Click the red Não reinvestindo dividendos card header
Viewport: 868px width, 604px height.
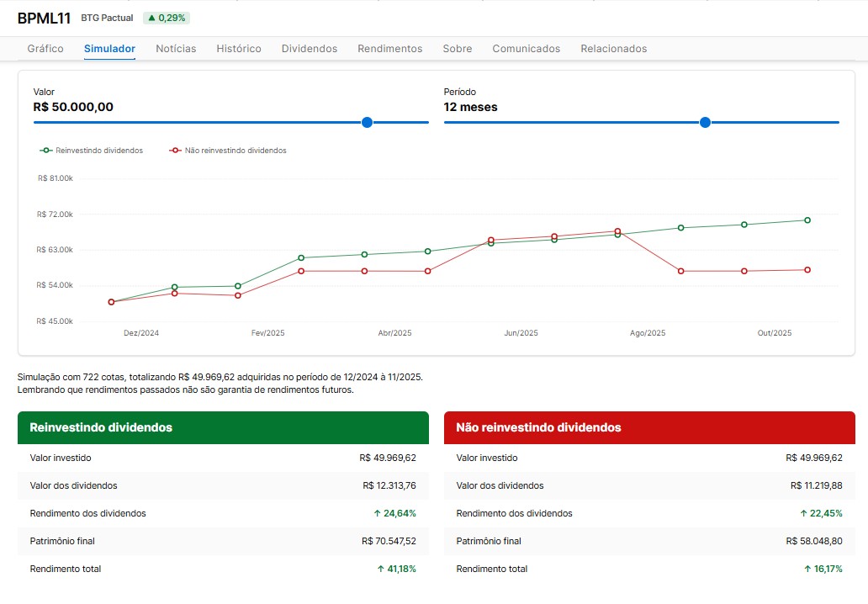(x=649, y=427)
